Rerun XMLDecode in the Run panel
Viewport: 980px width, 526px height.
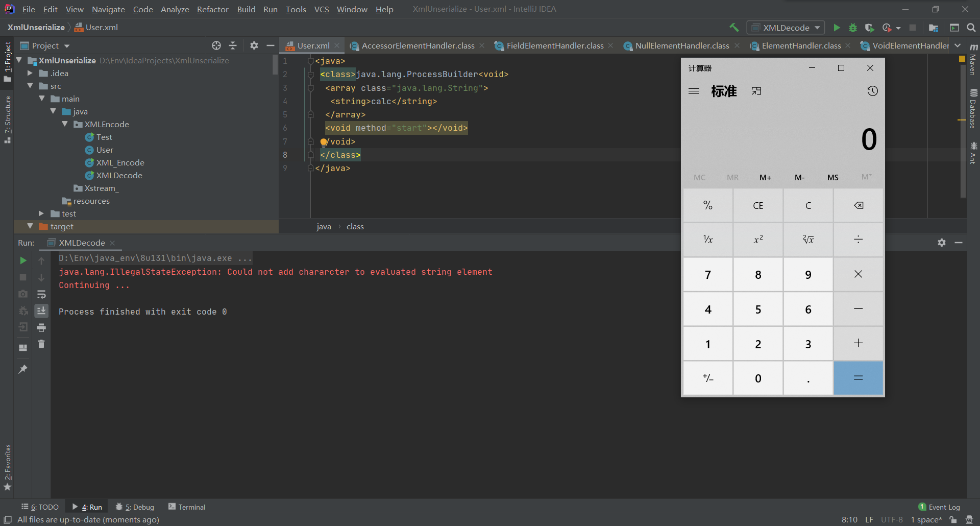[23, 260]
